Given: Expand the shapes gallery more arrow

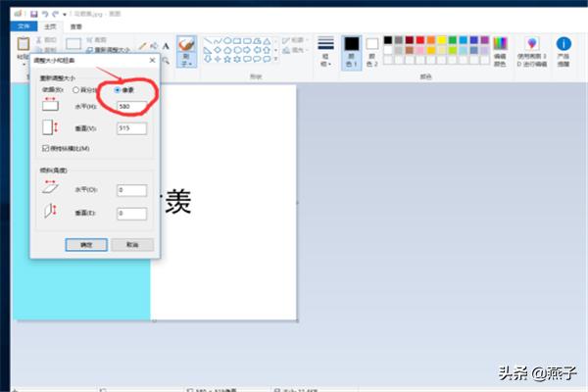Looking at the screenshot, I should tap(276, 59).
